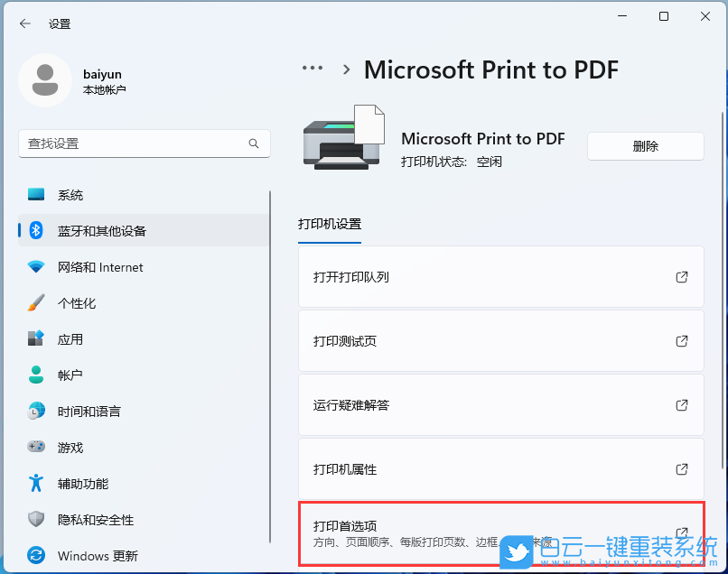This screenshot has width=728, height=574.
Task: Open 游戏 settings via the Xbox icon
Action: click(x=36, y=447)
